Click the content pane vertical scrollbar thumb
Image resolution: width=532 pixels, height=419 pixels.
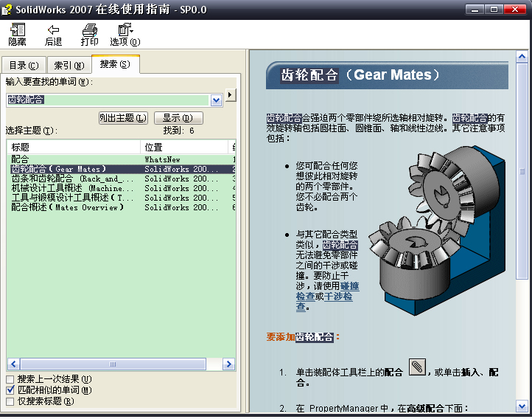click(x=522, y=171)
